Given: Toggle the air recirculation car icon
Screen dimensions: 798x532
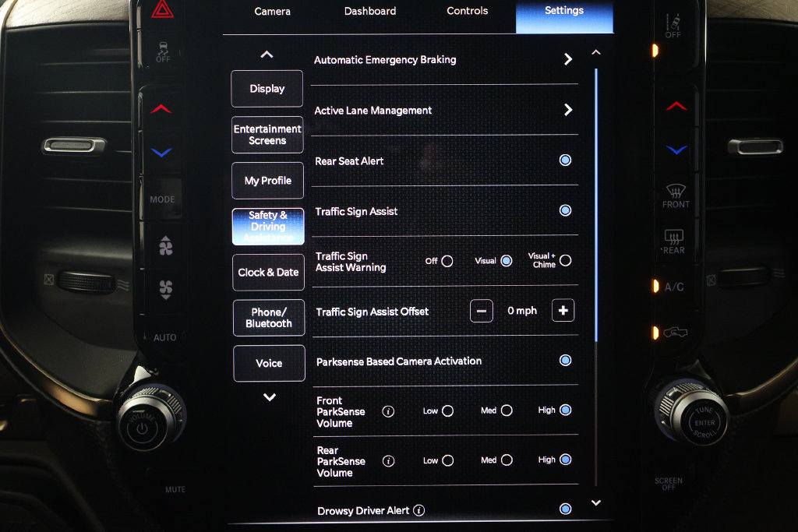Looking at the screenshot, I should [x=676, y=333].
